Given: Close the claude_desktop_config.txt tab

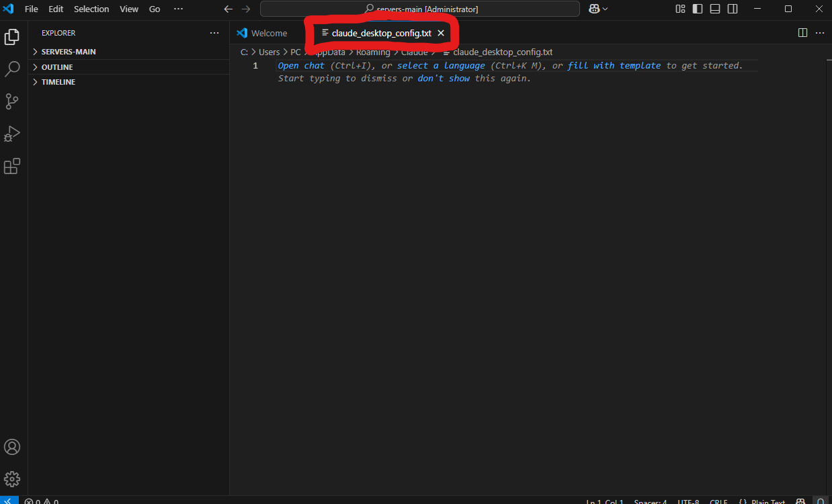Looking at the screenshot, I should coord(441,33).
